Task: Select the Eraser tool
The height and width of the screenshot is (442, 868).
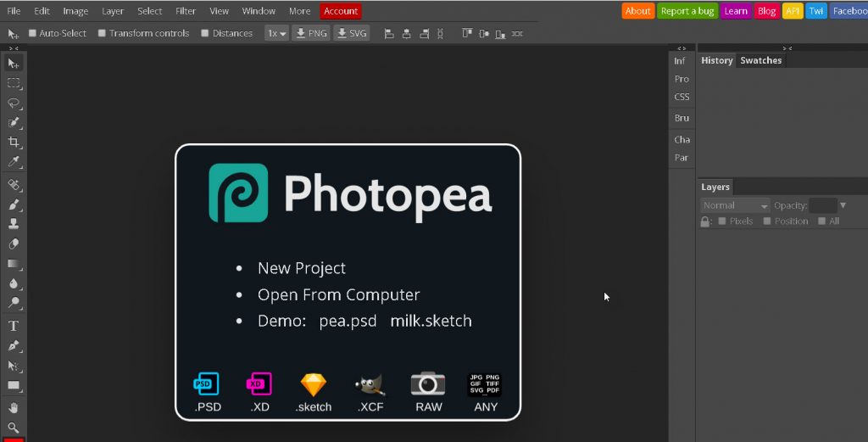Action: point(14,243)
